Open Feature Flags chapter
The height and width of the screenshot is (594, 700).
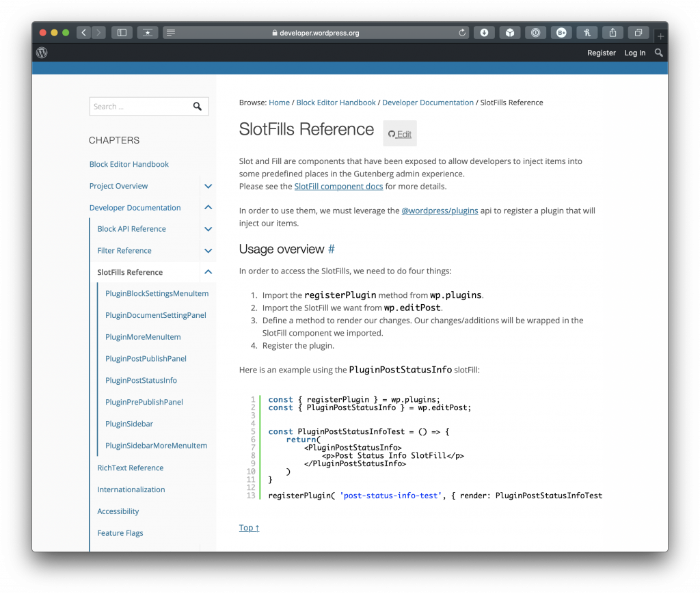point(120,533)
